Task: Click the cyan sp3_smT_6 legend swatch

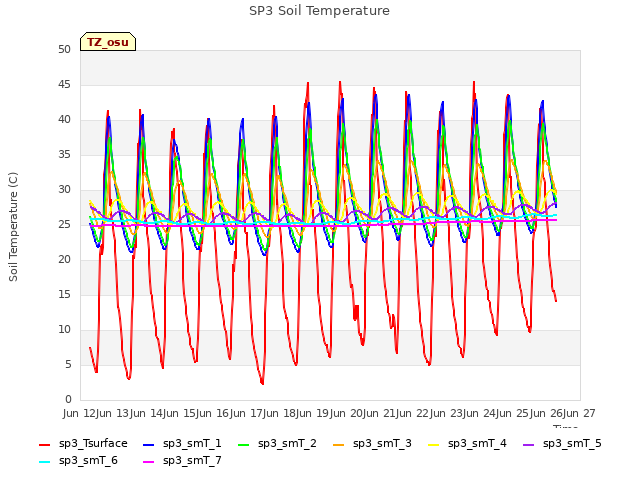Action: (x=44, y=462)
